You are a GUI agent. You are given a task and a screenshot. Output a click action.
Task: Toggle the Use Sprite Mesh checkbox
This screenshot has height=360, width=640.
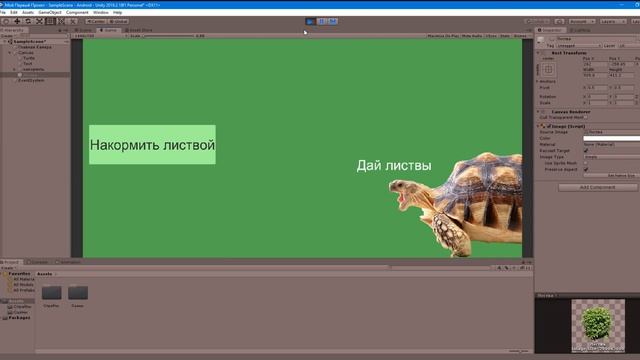coord(586,163)
